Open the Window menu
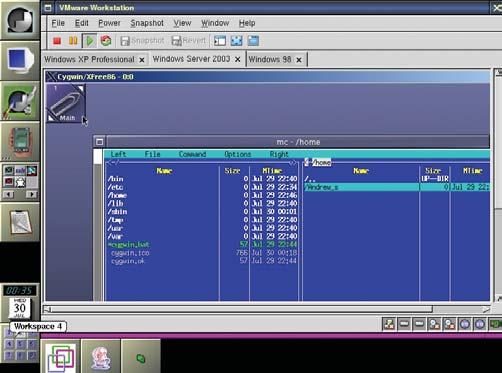The height and width of the screenshot is (373, 502). [215, 23]
